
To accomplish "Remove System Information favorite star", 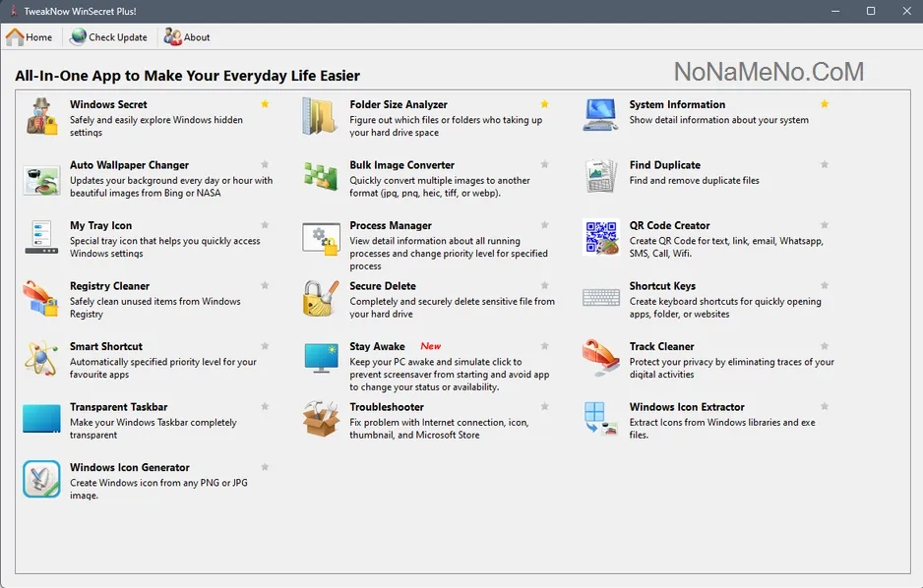I will click(x=825, y=103).
